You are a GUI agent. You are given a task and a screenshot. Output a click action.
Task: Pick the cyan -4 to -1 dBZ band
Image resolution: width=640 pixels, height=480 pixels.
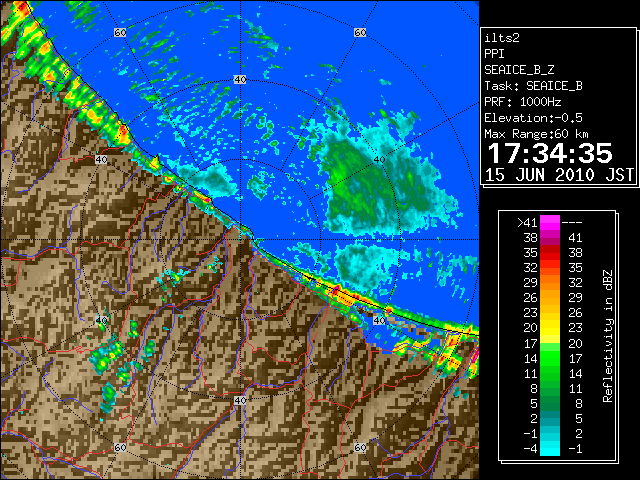point(550,448)
